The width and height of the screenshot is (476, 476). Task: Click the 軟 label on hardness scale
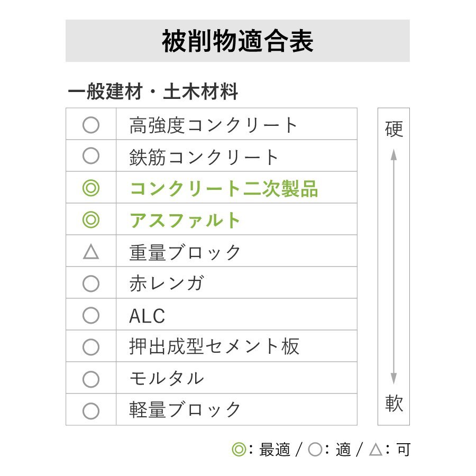tap(394, 404)
